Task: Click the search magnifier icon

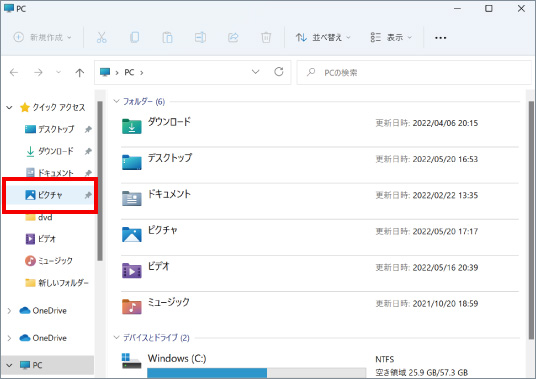Action: tap(311, 72)
